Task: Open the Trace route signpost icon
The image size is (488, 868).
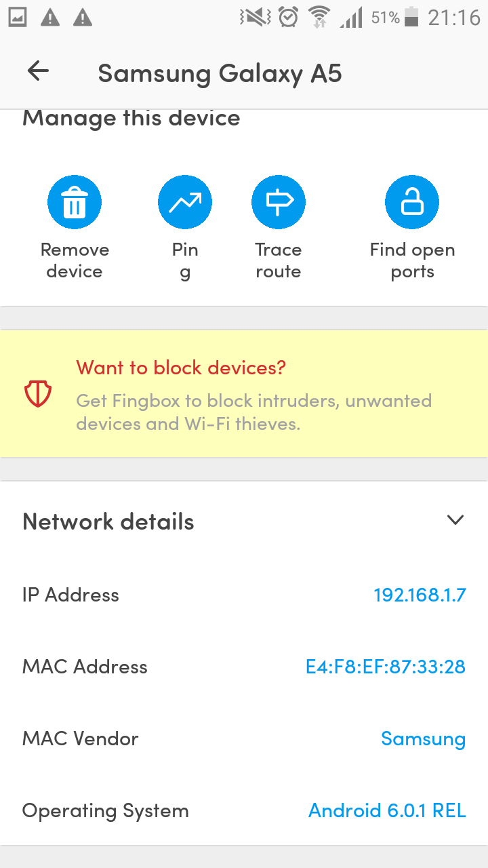Action: tap(279, 202)
